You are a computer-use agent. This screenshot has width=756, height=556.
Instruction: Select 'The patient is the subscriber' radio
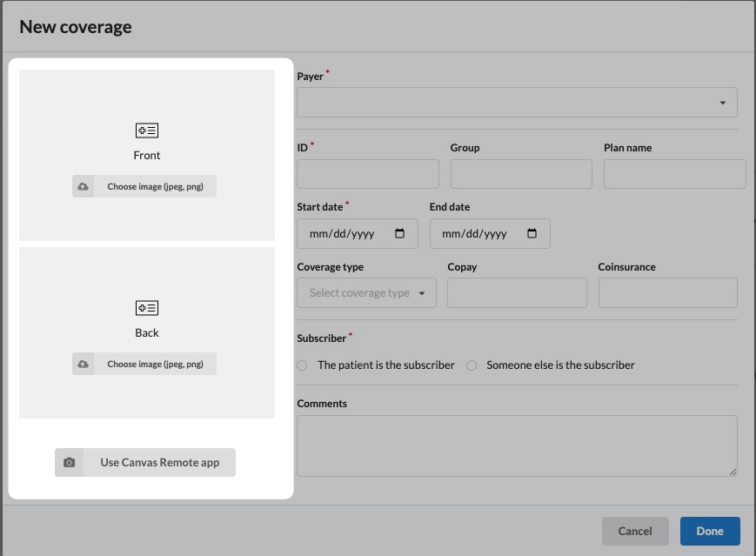(x=302, y=365)
